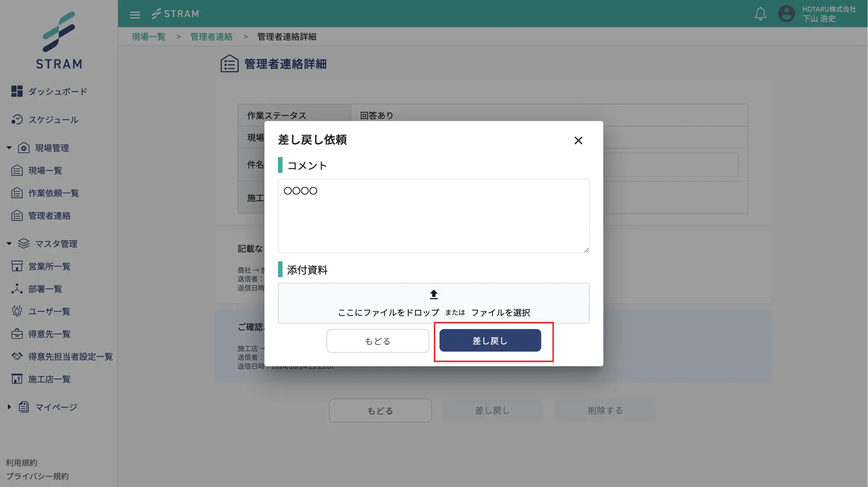
Task: Select the ダッシュボード icon in the sidebar
Action: pyautogui.click(x=17, y=91)
